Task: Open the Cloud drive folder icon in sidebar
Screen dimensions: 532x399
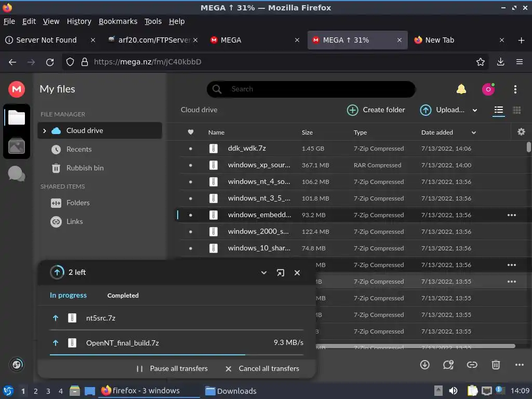Action: pyautogui.click(x=16, y=118)
